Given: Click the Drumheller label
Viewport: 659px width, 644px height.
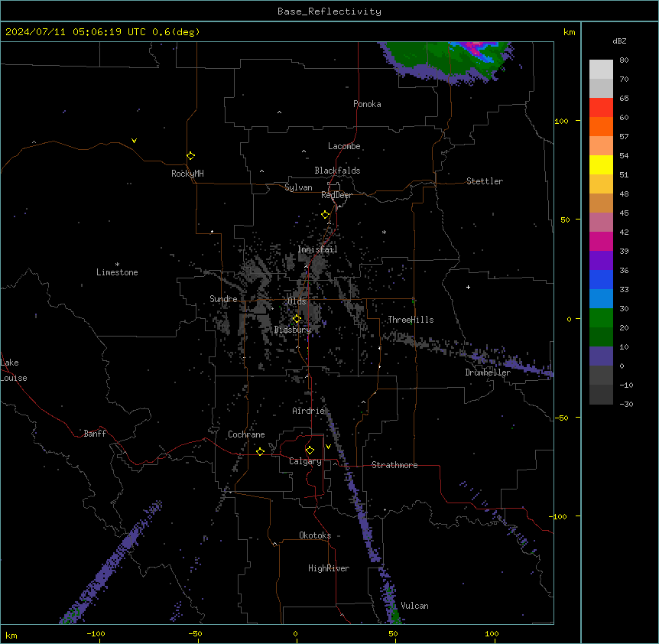Looking at the screenshot, I should 488,372.
